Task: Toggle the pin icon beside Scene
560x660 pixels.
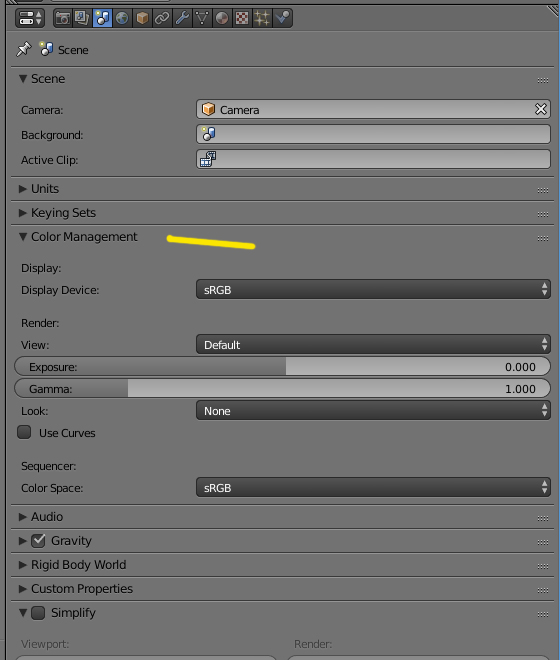Action: pyautogui.click(x=24, y=49)
